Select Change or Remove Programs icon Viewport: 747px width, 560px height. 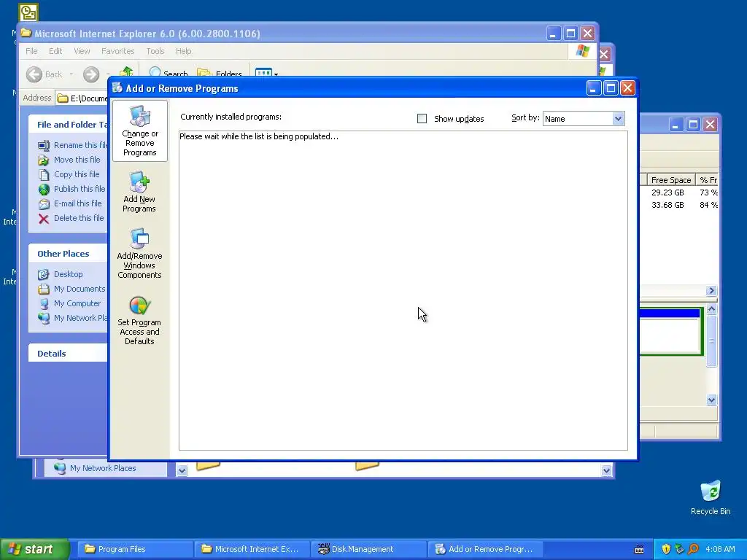pyautogui.click(x=139, y=131)
